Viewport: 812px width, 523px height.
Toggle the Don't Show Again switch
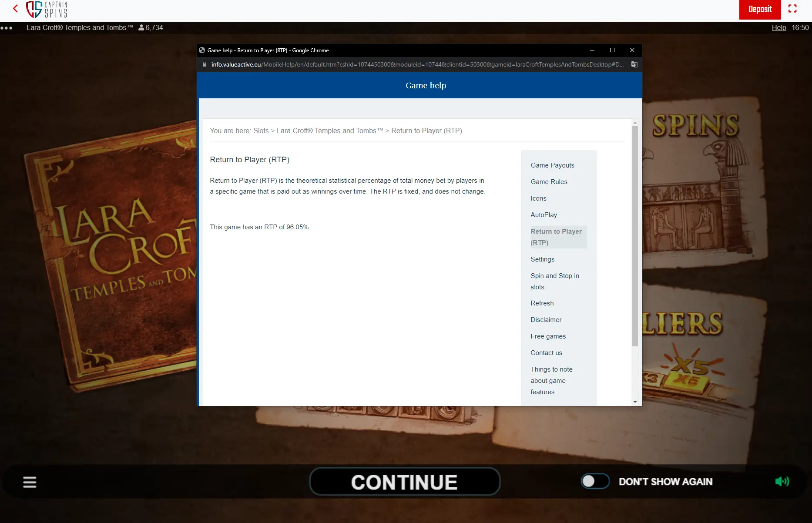pos(595,481)
